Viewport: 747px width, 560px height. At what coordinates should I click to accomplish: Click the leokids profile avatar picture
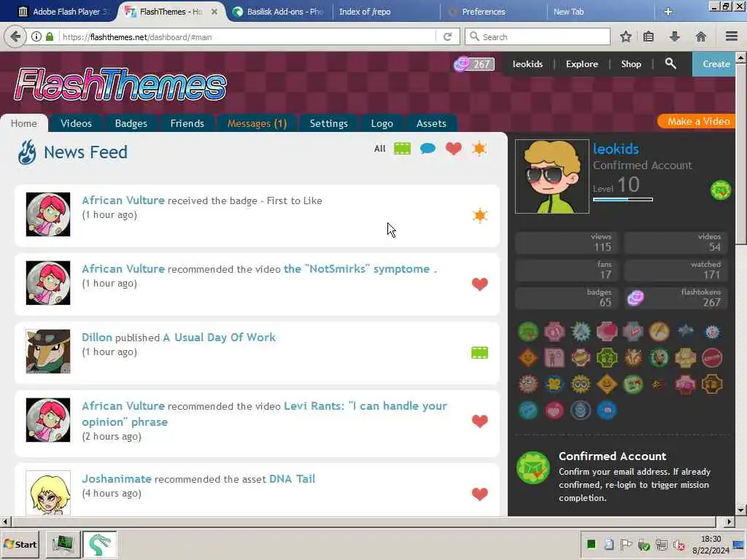tap(551, 176)
